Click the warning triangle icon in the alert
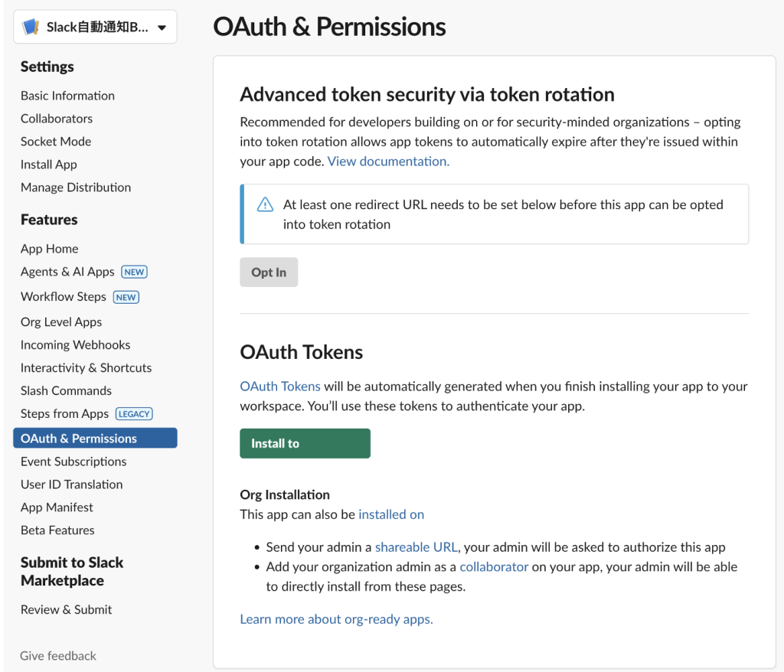784x672 pixels. [265, 204]
